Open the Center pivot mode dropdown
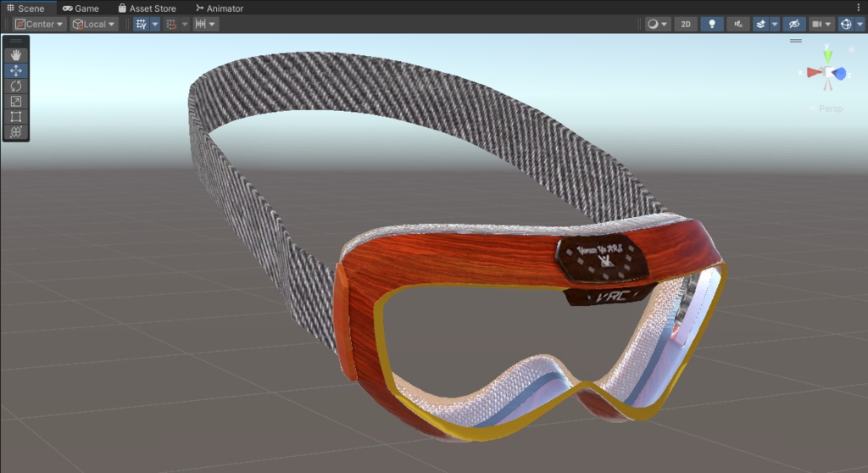Screen dimensions: 868x473 39,24
